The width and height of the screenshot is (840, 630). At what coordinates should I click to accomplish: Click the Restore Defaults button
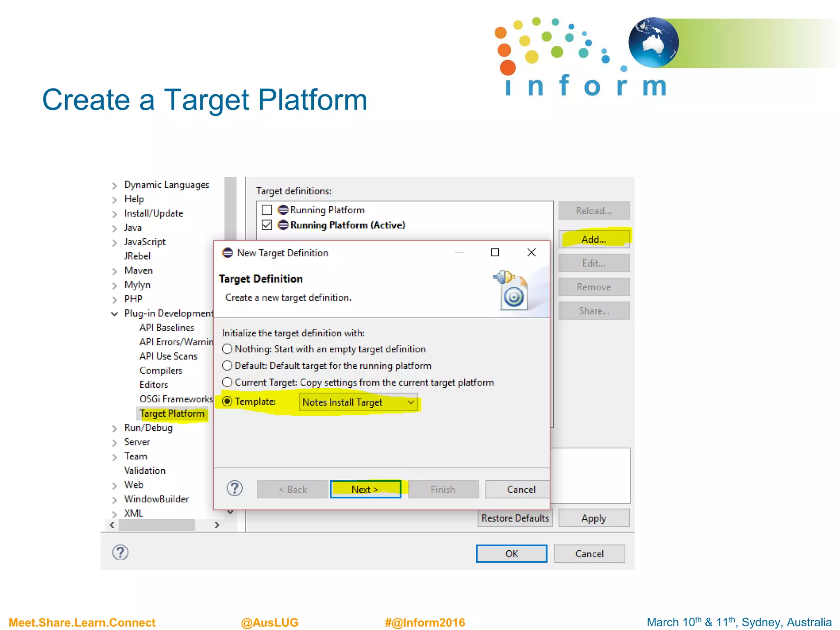coord(515,518)
